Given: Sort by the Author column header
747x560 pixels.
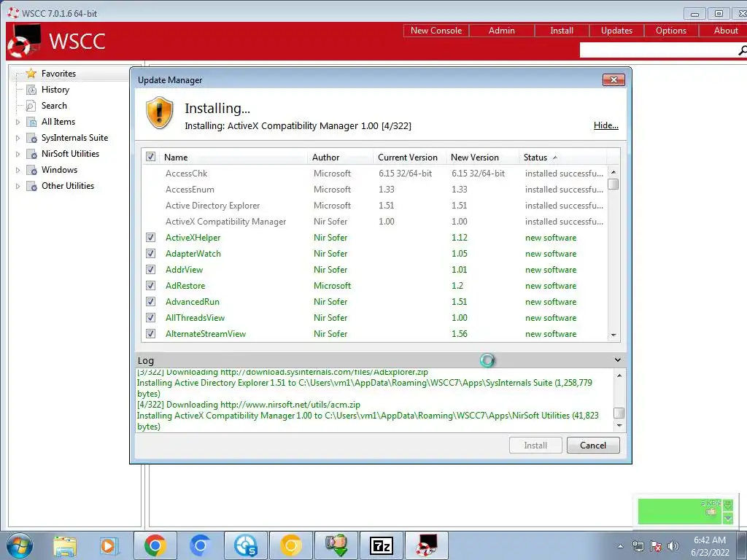Looking at the screenshot, I should point(341,157).
